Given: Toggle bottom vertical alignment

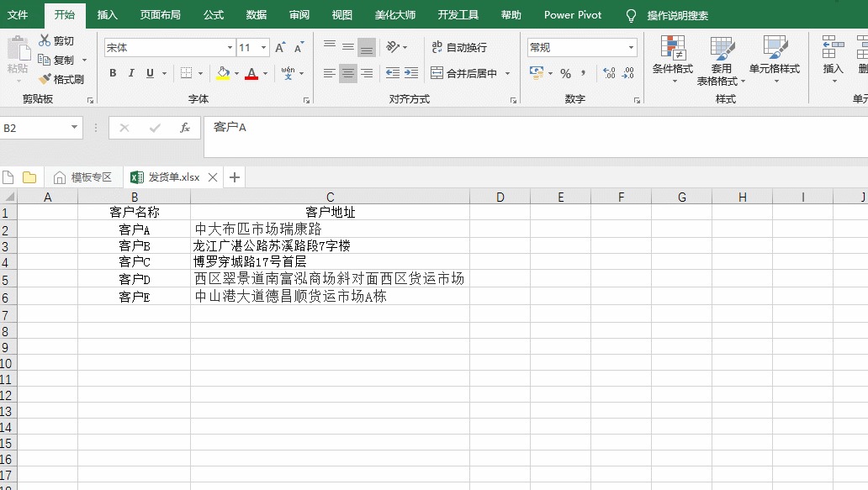Looking at the screenshot, I should pyautogui.click(x=366, y=48).
